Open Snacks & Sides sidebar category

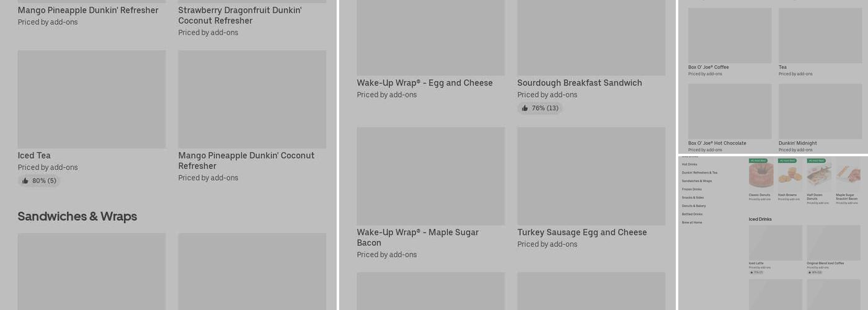[x=693, y=198]
